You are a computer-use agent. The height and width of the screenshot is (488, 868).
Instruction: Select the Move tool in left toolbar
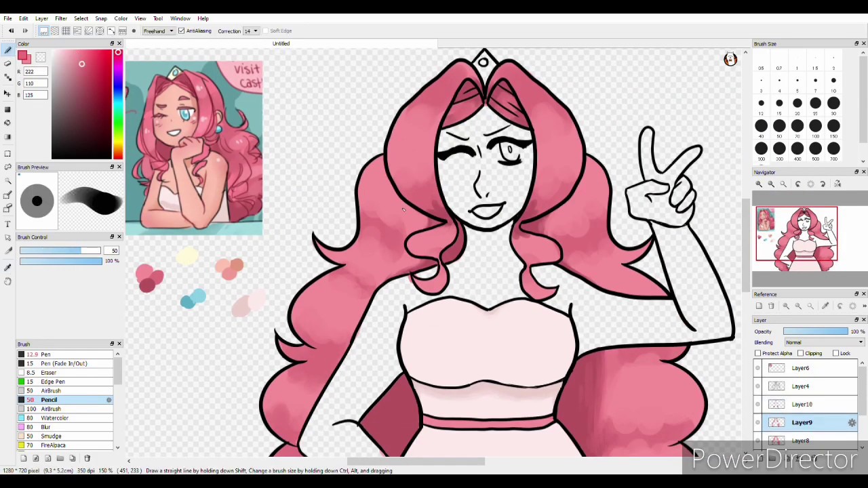(x=7, y=94)
